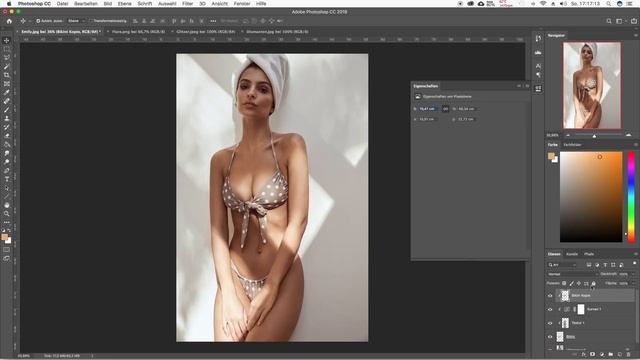640x360 pixels.
Task: Select the Healing Brush tool
Action: [7, 101]
